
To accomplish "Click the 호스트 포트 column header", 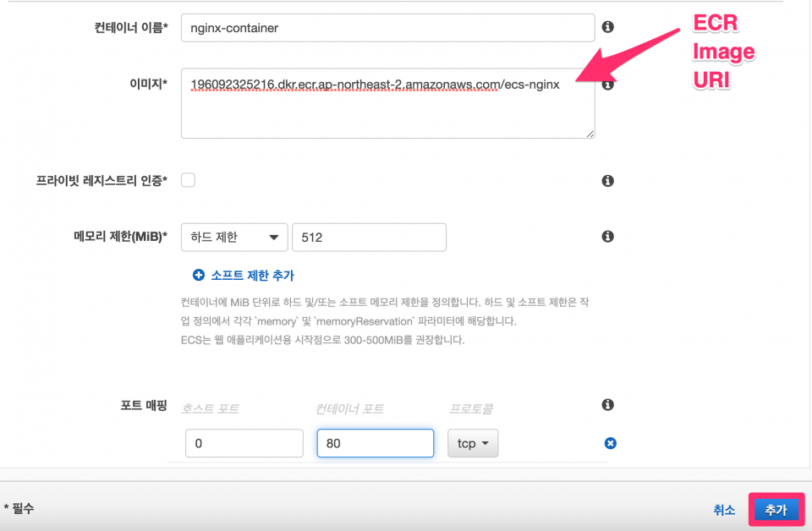I will pyautogui.click(x=211, y=409).
